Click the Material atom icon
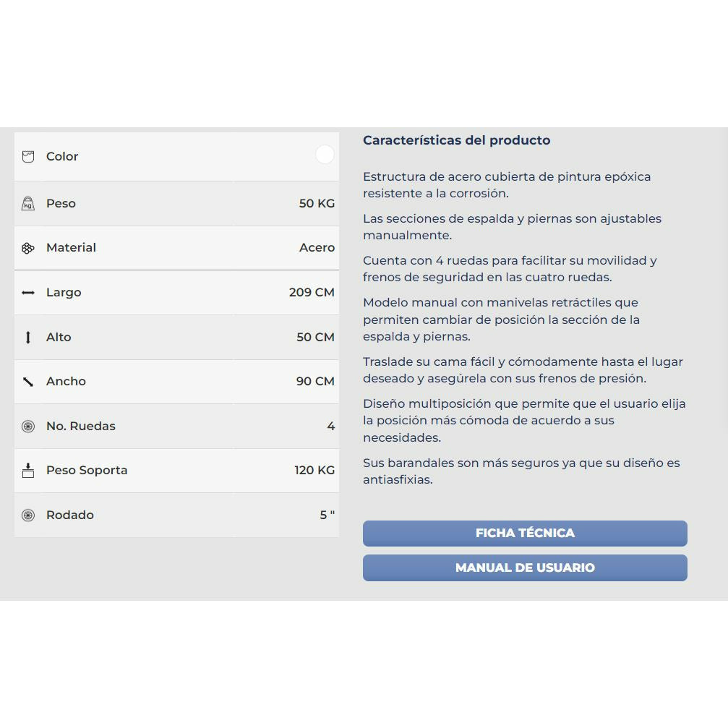 (28, 249)
